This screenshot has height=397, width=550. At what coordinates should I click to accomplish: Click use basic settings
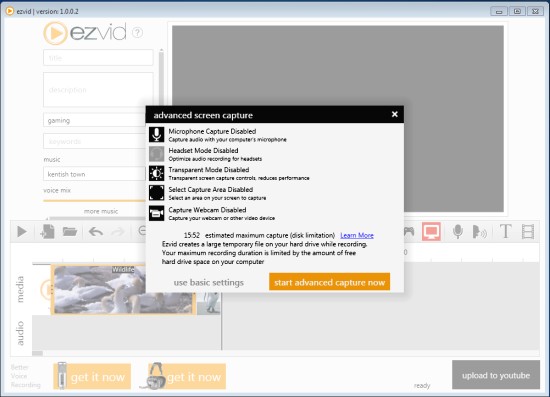208,282
